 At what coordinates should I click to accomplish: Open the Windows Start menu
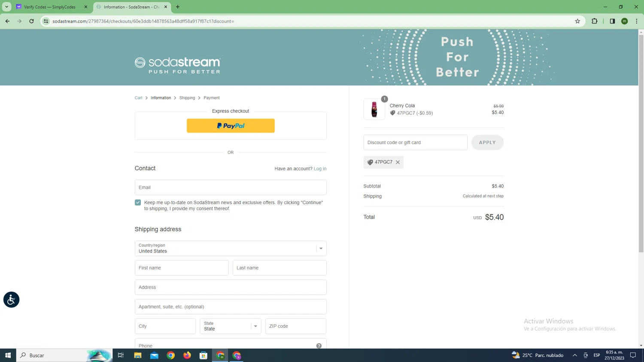coord(8,355)
